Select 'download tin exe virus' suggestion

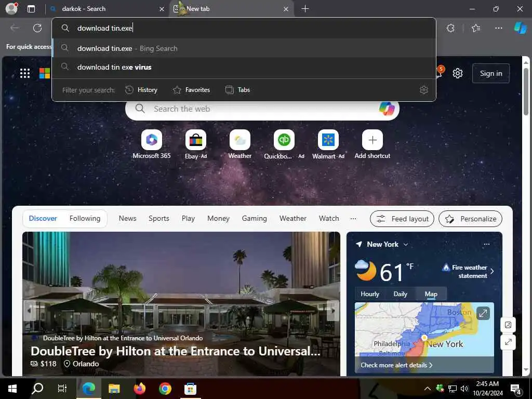(244, 67)
